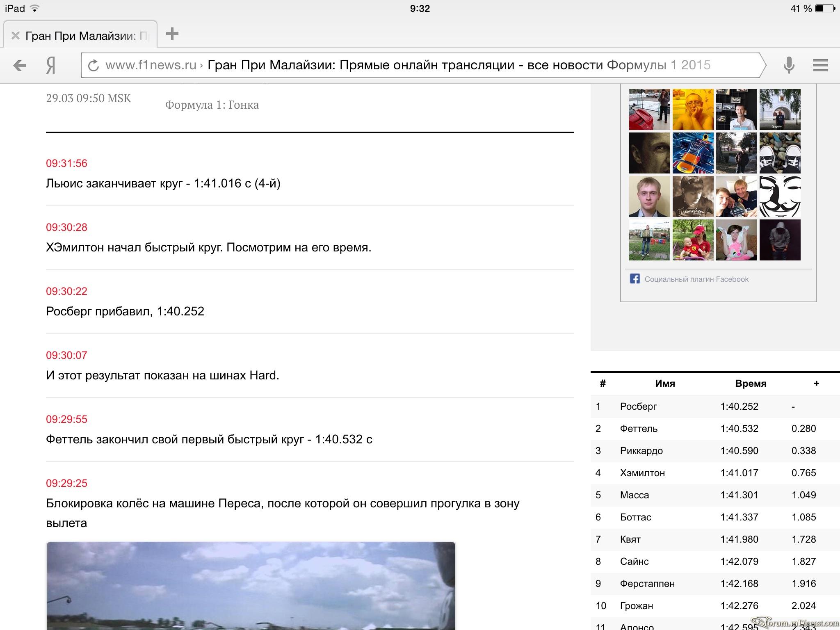Viewport: 840px width, 630px height.
Task: Open the yellow-tinted man avatar thumbnail
Action: tap(693, 110)
